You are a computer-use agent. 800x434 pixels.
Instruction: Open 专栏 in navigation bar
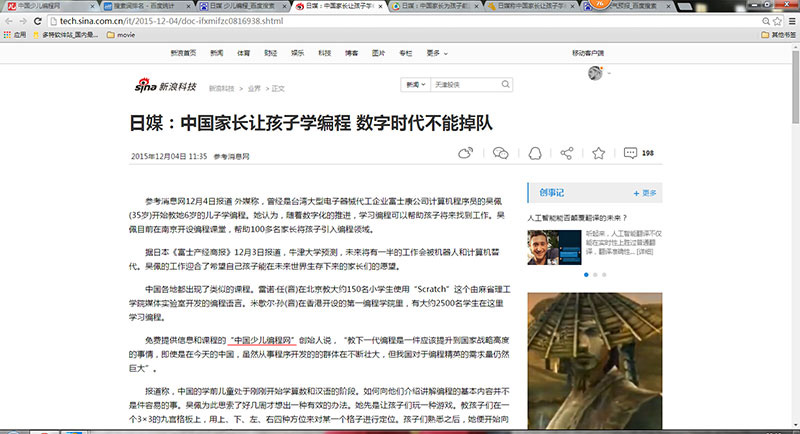click(x=406, y=53)
